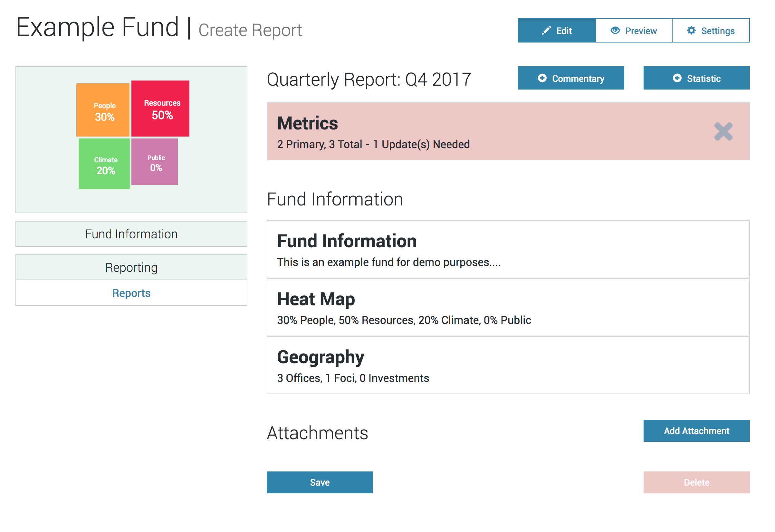The width and height of the screenshot is (775, 532).
Task: Open the Geography report card
Action: coord(508,365)
